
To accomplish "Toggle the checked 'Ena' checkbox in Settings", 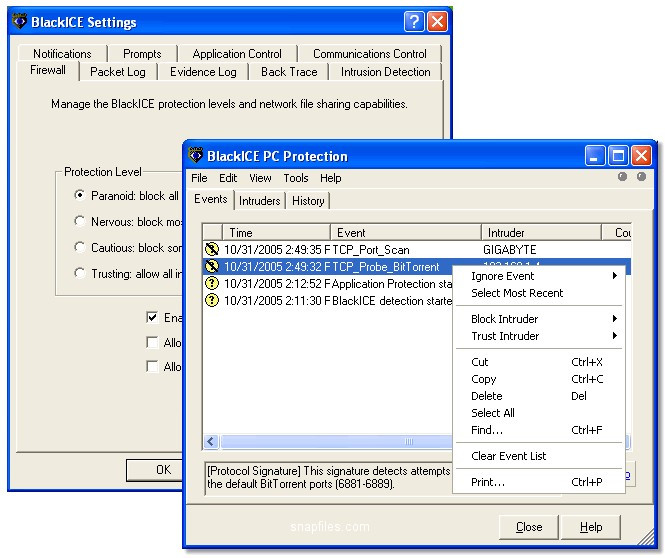I will (x=152, y=317).
